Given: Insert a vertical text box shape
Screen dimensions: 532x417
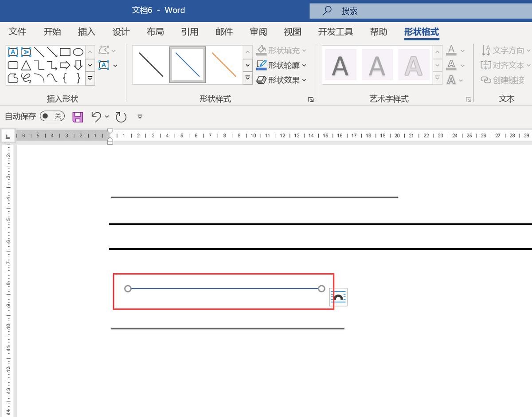Looking at the screenshot, I should pos(26,52).
